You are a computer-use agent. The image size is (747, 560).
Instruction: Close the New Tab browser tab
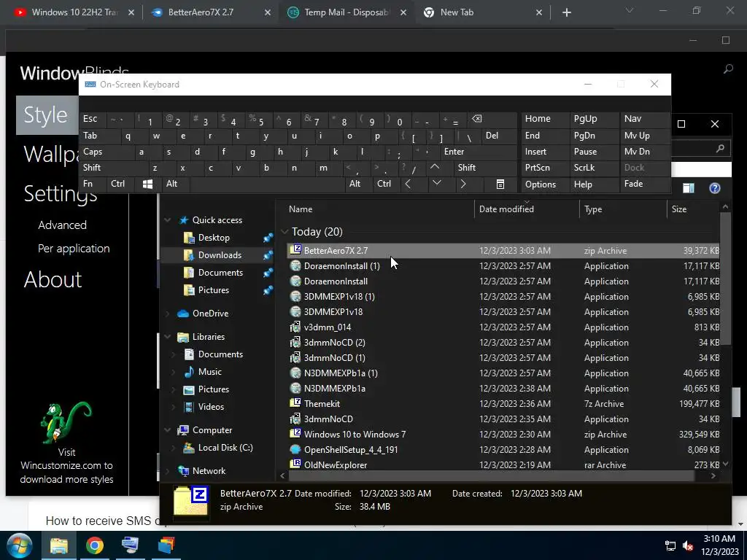[539, 12]
